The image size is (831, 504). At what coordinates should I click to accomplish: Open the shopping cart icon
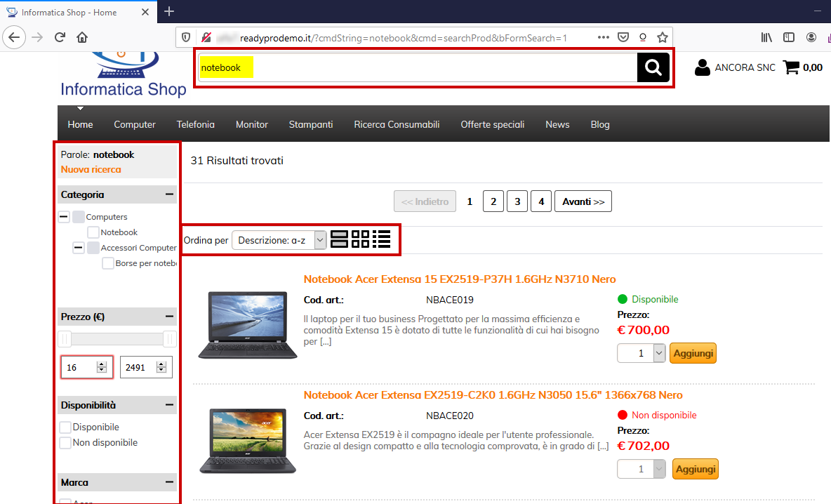tap(791, 67)
